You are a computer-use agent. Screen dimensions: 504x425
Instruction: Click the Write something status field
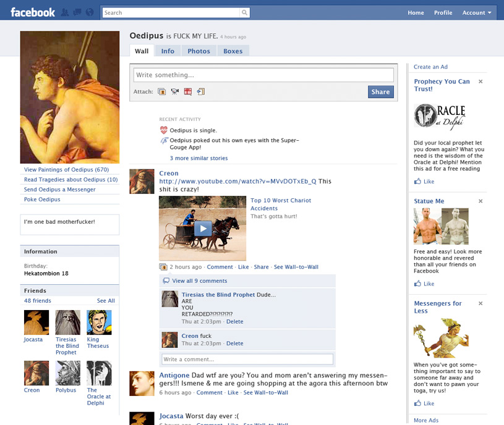[263, 75]
